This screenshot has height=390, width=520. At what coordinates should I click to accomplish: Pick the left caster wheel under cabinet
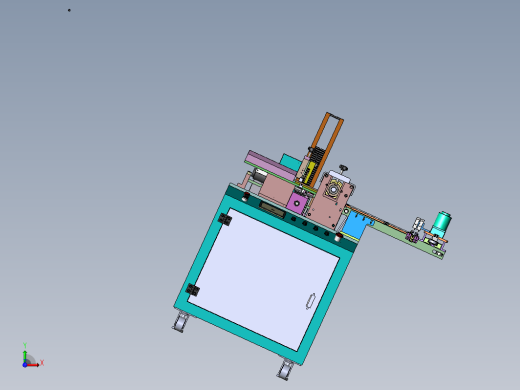181,322
